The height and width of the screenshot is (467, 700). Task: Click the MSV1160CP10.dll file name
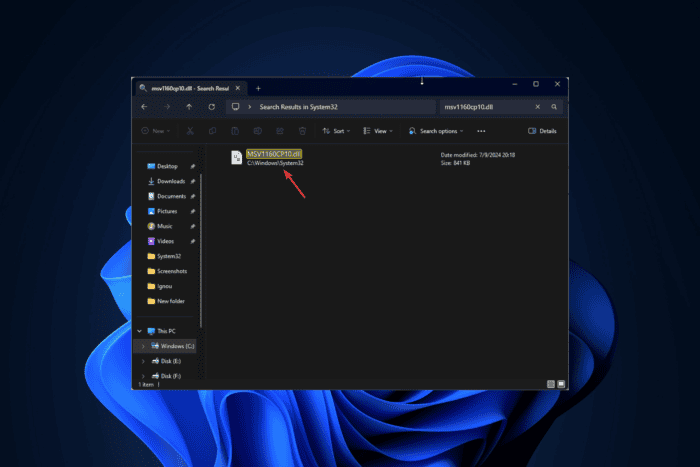(274, 154)
